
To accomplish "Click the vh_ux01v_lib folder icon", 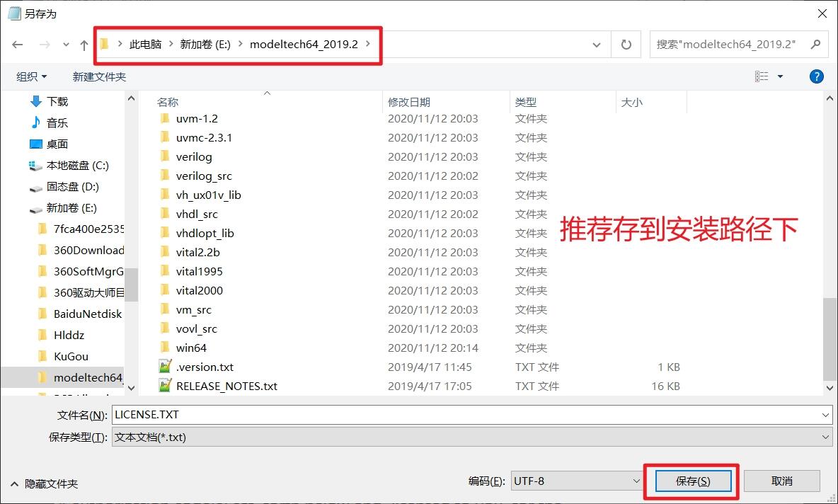I will click(165, 195).
